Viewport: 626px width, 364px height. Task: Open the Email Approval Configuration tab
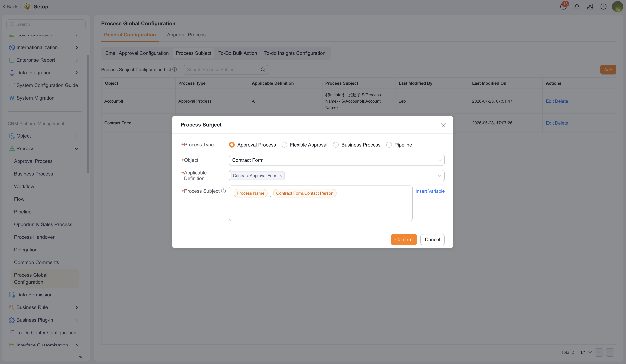tap(137, 53)
